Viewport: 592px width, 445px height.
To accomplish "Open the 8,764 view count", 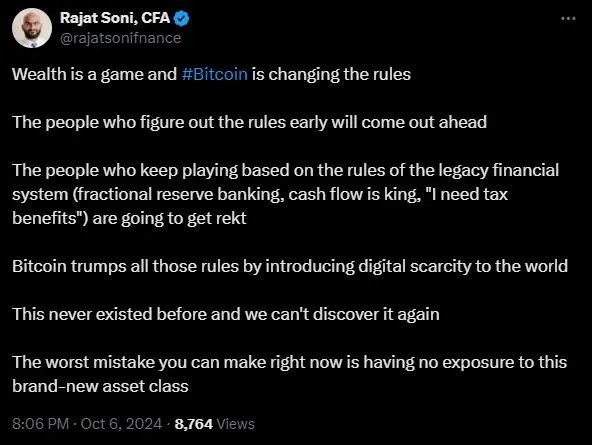I will [194, 424].
